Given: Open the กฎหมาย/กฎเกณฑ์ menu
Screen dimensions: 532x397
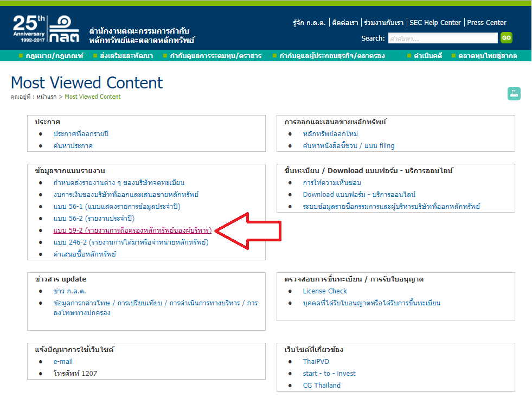Looking at the screenshot, I should click(x=52, y=56).
